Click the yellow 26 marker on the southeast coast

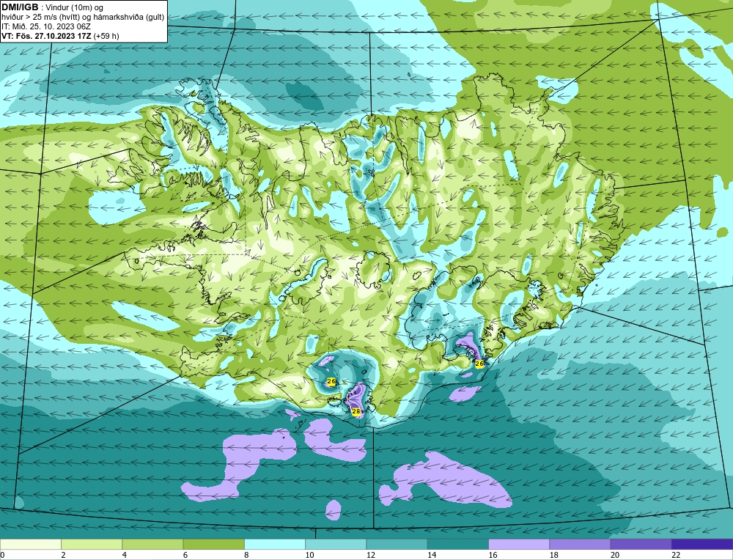point(479,364)
